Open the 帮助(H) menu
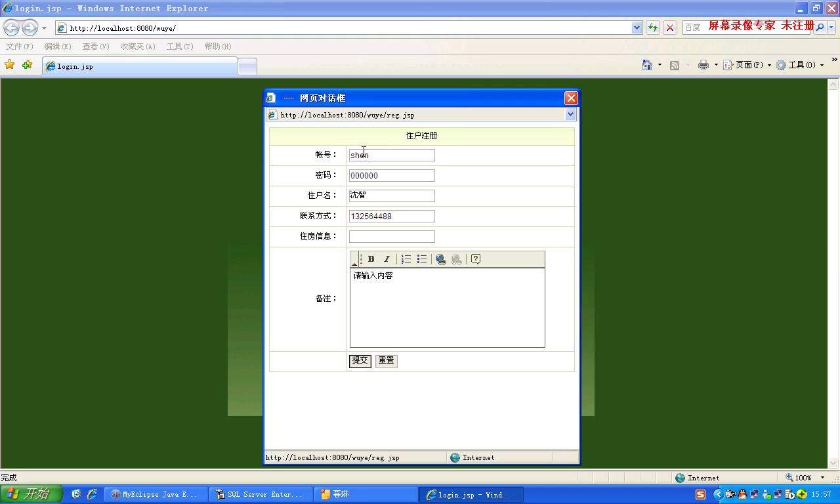 click(218, 47)
